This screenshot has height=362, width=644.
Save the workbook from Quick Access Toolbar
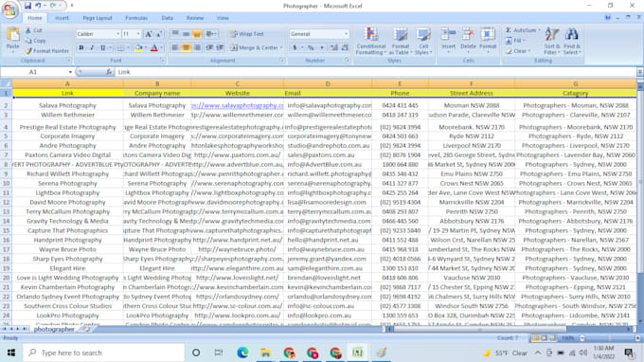(x=27, y=6)
